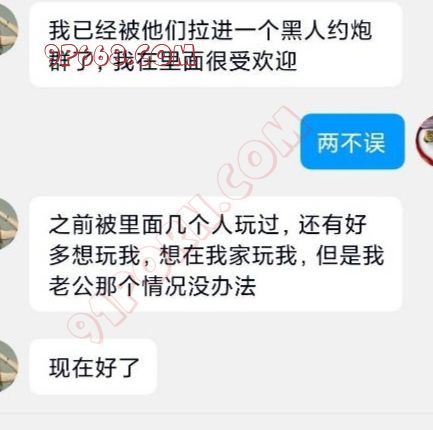The image size is (433, 430).
Task: Click the empty area below the bottom divider
Action: [x=216, y=422]
